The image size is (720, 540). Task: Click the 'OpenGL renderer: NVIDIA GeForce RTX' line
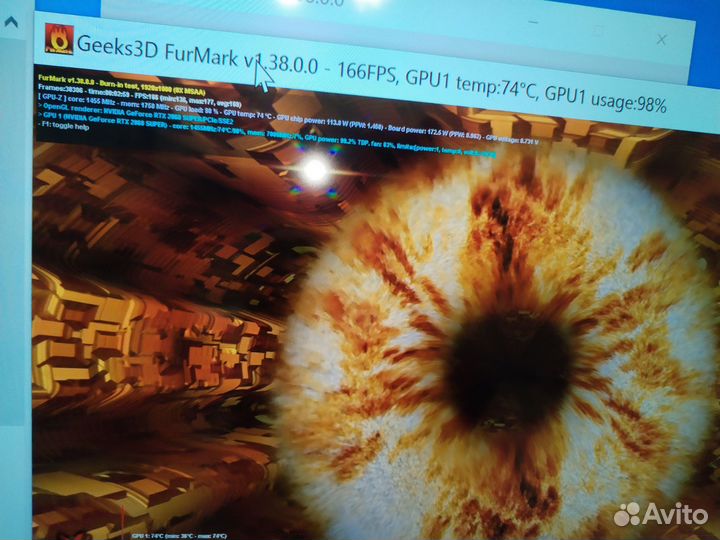(x=135, y=113)
